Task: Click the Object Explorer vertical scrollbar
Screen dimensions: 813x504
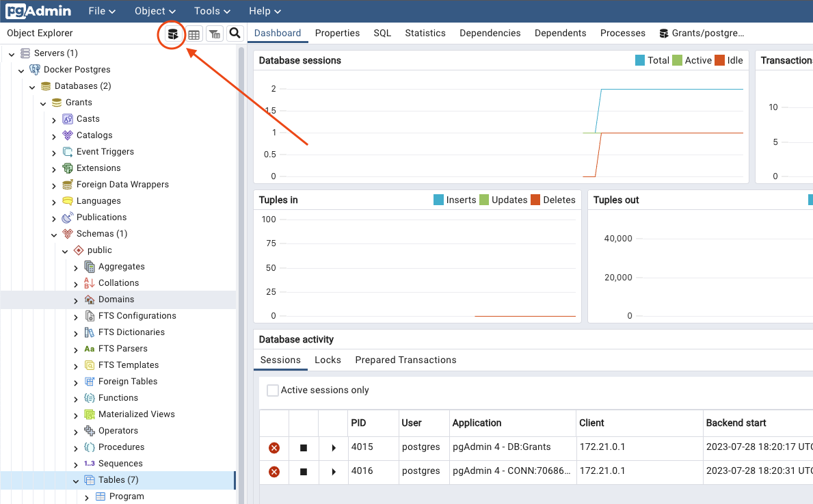Action: coord(241,275)
